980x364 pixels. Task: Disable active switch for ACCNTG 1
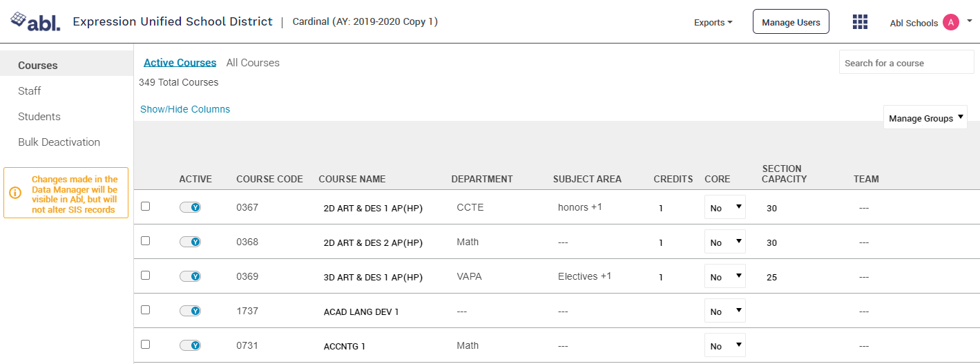pos(190,345)
